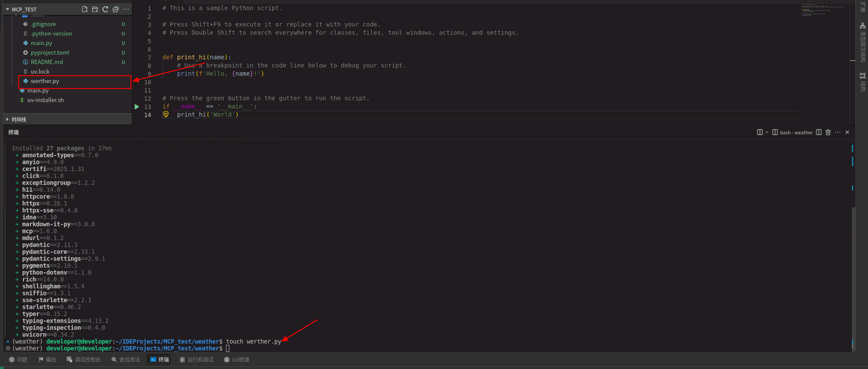This screenshot has width=868, height=369.
Task: Click the uvicorn==0.34.2 terminal line
Action: pyautogui.click(x=45, y=335)
